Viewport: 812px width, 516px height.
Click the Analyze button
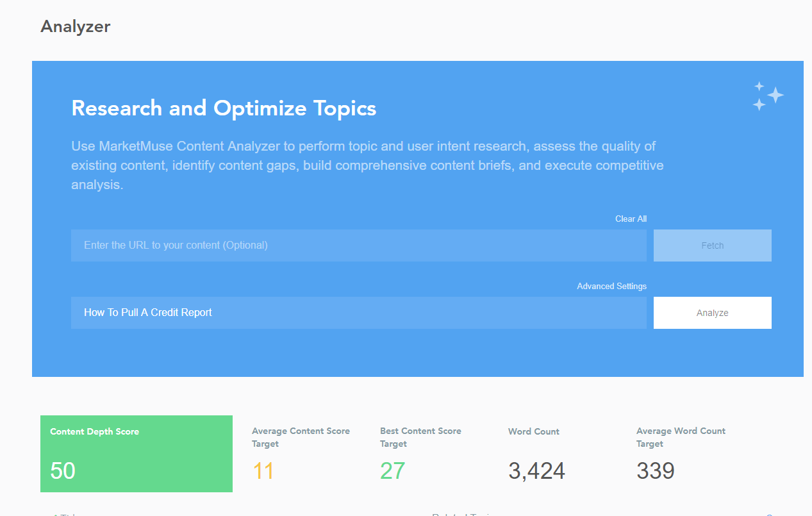(713, 313)
